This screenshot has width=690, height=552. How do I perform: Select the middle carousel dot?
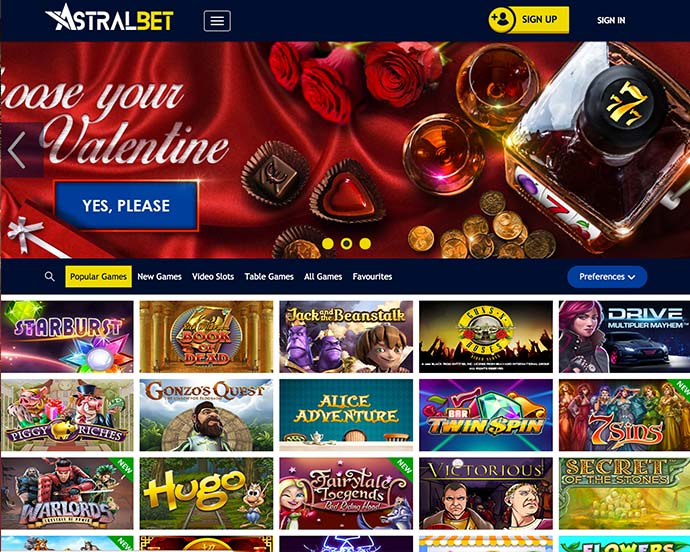[x=346, y=243]
